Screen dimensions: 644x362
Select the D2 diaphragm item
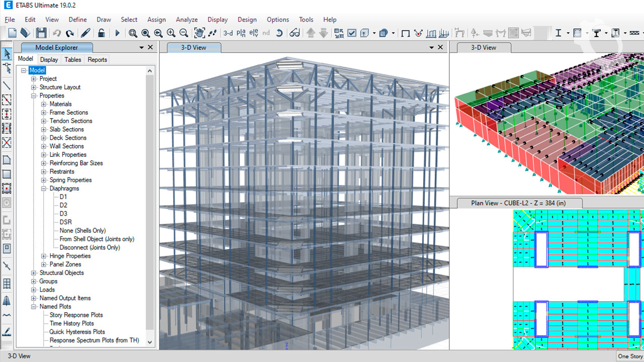pyautogui.click(x=63, y=205)
